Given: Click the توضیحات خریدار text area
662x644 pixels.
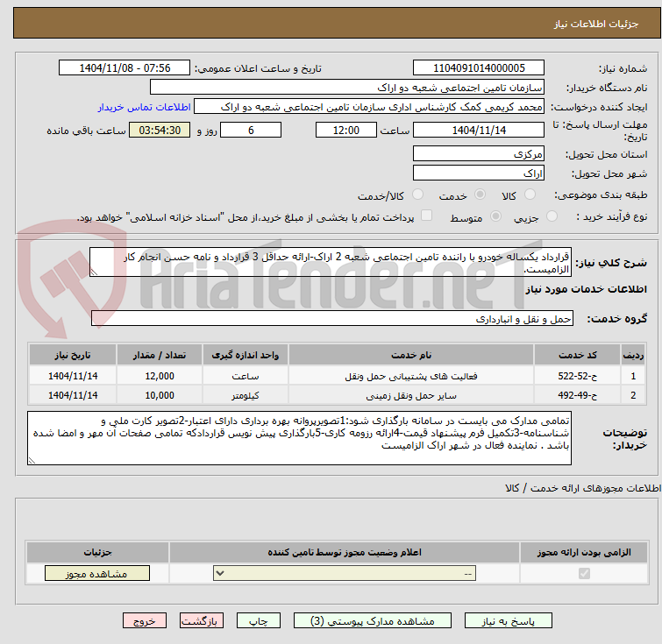Looking at the screenshot, I should (x=299, y=438).
